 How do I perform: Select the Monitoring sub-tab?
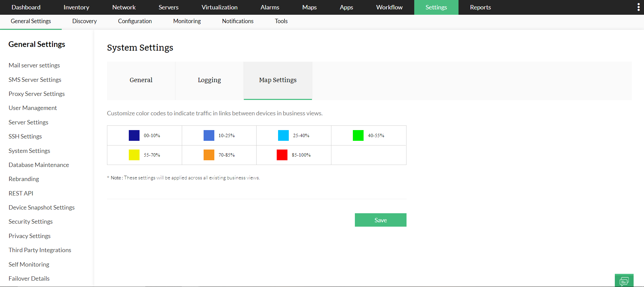click(187, 21)
